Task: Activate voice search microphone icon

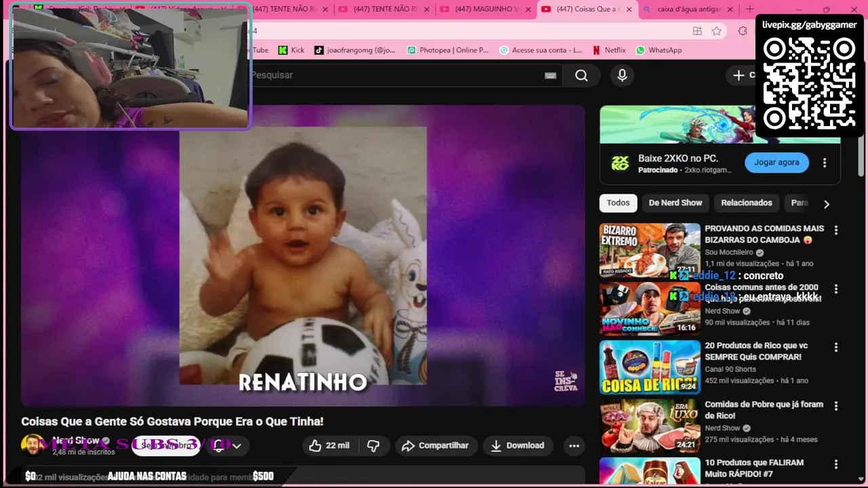Action: tap(622, 75)
